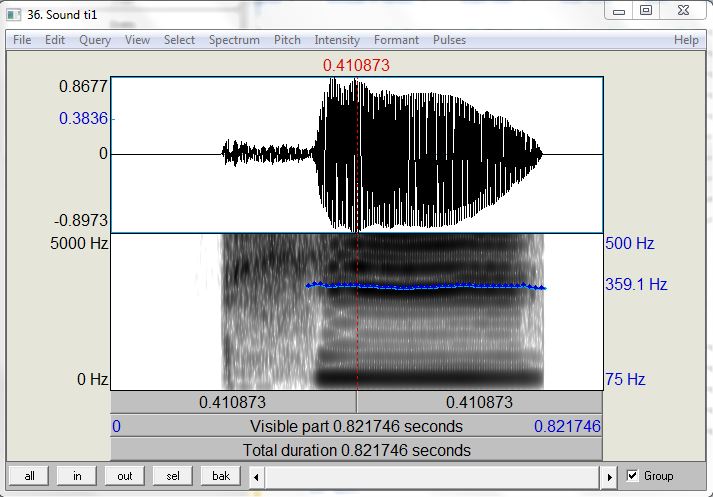
Task: Open the Intensity menu
Action: 337,40
